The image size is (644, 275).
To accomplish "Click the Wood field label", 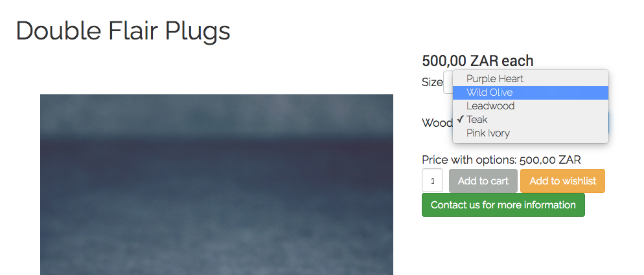I will (x=437, y=123).
